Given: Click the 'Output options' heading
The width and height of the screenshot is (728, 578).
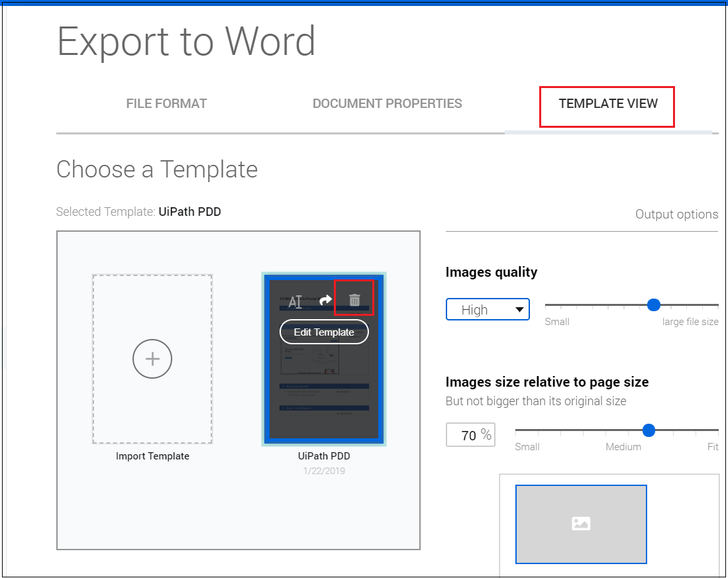Looking at the screenshot, I should pos(676,215).
